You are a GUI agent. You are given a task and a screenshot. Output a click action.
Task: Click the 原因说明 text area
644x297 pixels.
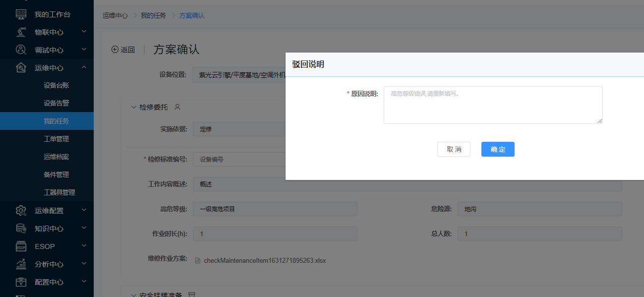(493, 105)
